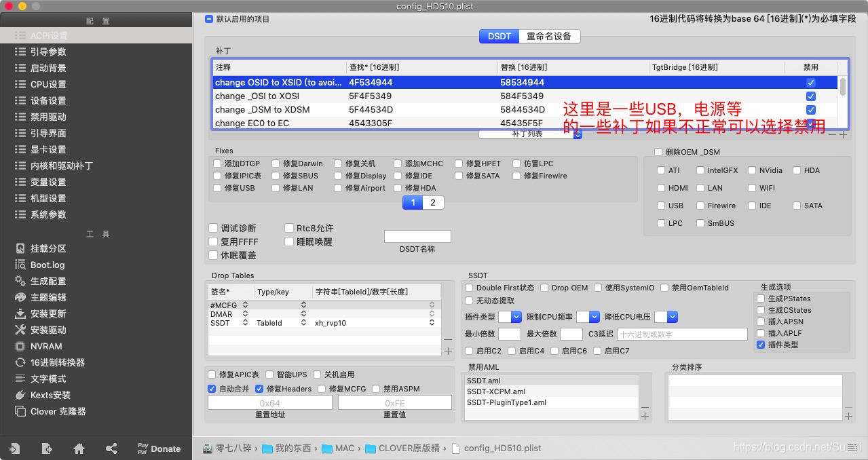Click the home icon in bottom toolbar
This screenshot has width=868, height=460.
79,448
